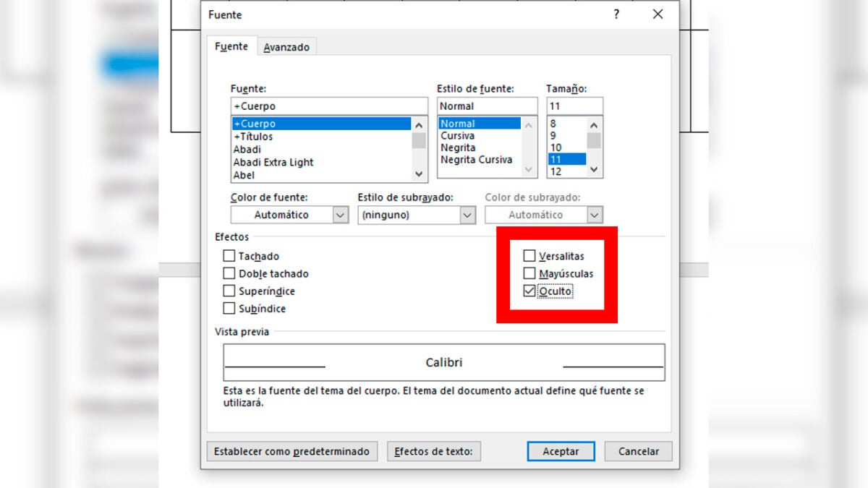Close the Fuente dialog window
Viewport: 868px width, 488px height.
click(x=658, y=14)
